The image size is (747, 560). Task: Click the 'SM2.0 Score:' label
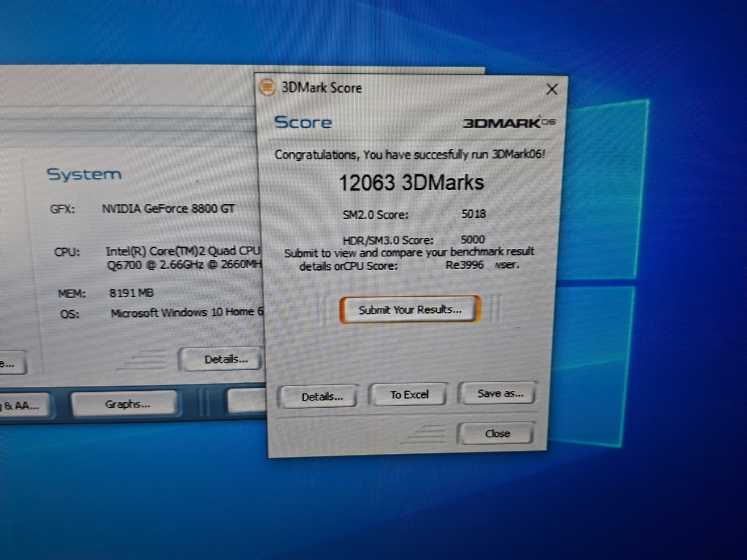point(375,215)
